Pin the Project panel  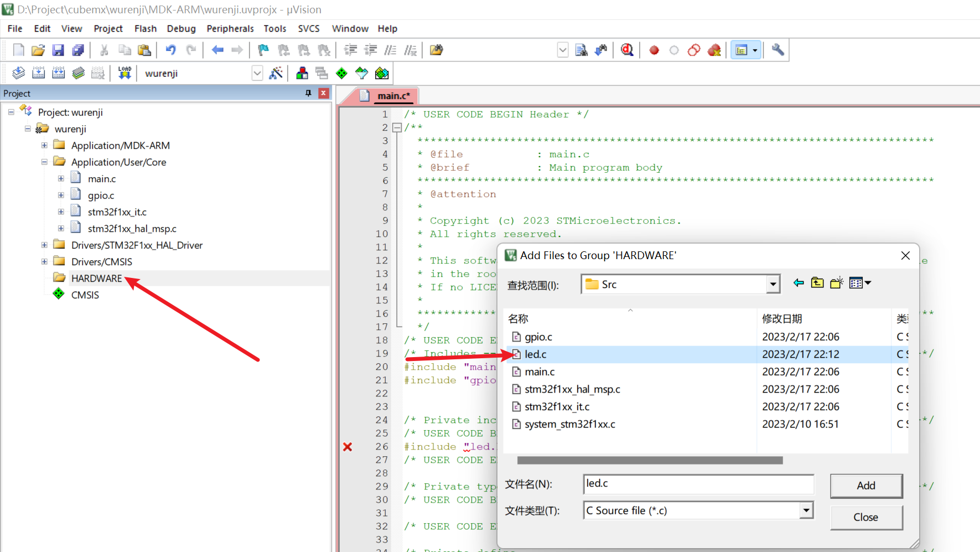pos(308,93)
